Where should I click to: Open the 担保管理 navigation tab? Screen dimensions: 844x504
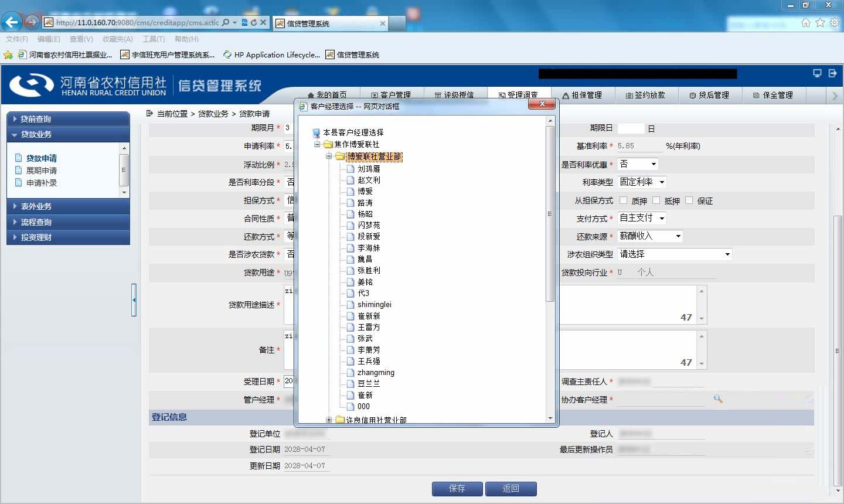point(582,95)
